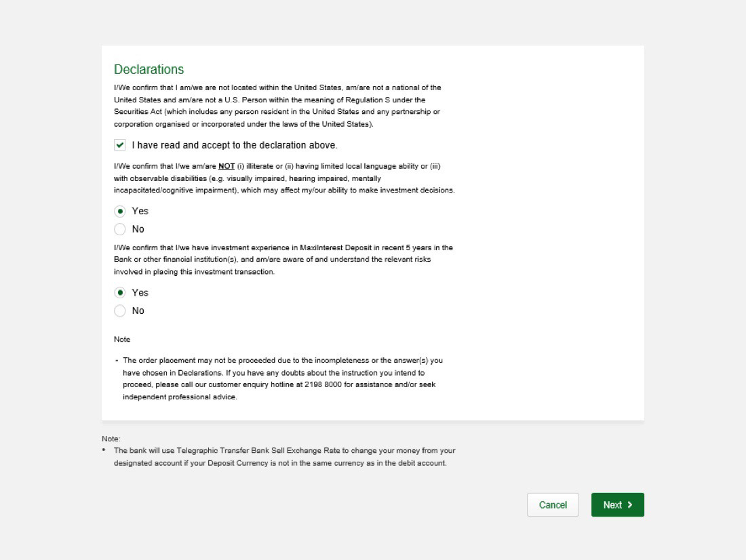This screenshot has height=560, width=746.
Task: Click the underlined NOT word in declaration
Action: [x=227, y=166]
